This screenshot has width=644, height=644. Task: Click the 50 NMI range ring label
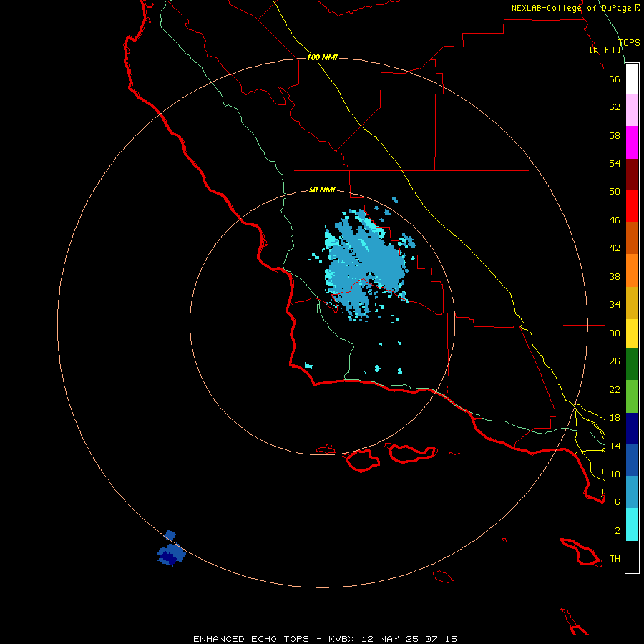click(x=322, y=190)
